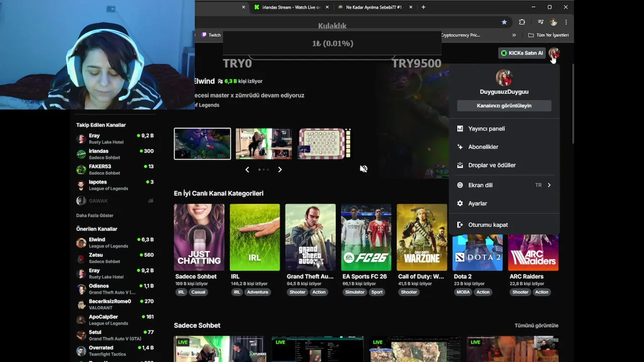Open the ARC Raiders category link
Image resolution: width=644 pixels, height=362 pixels.
click(x=526, y=277)
